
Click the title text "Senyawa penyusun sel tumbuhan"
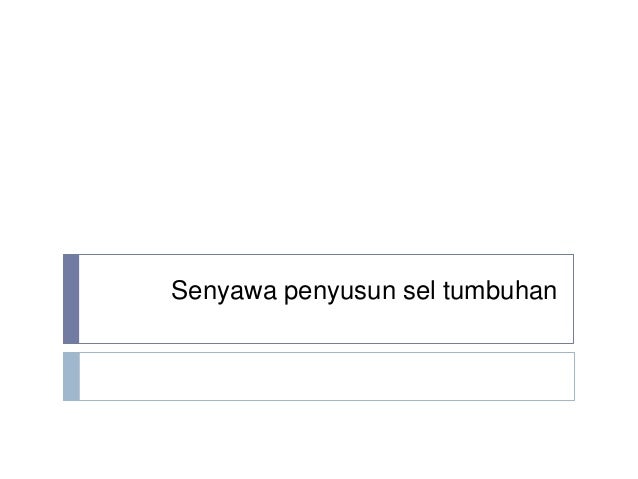[364, 291]
